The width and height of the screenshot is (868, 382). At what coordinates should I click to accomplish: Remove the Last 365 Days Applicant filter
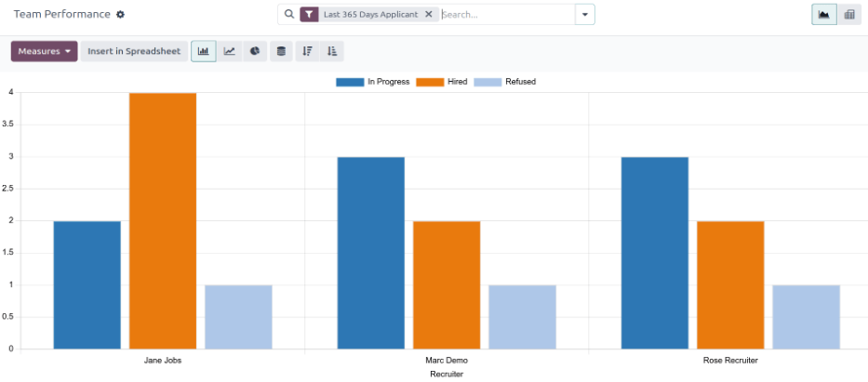pyautogui.click(x=429, y=15)
